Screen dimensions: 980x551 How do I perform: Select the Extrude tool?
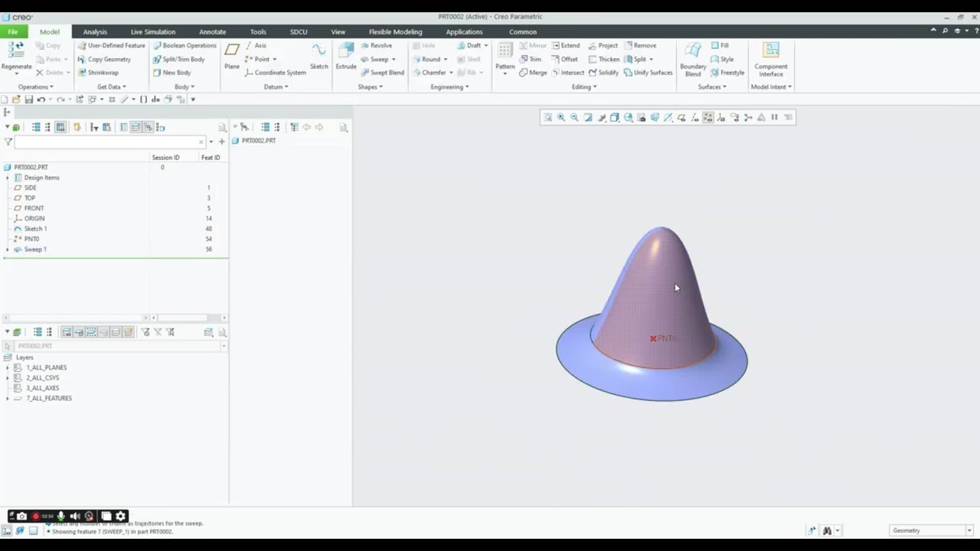pos(346,57)
